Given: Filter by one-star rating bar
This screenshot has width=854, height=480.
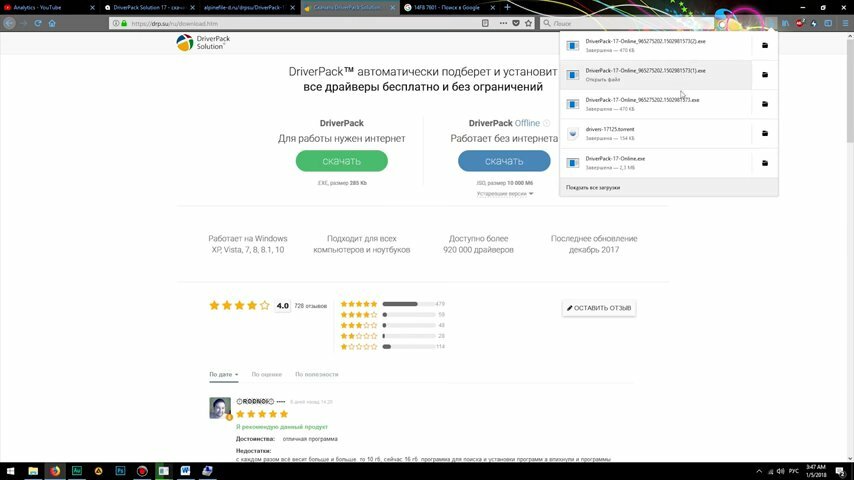Looking at the screenshot, I should point(409,347).
